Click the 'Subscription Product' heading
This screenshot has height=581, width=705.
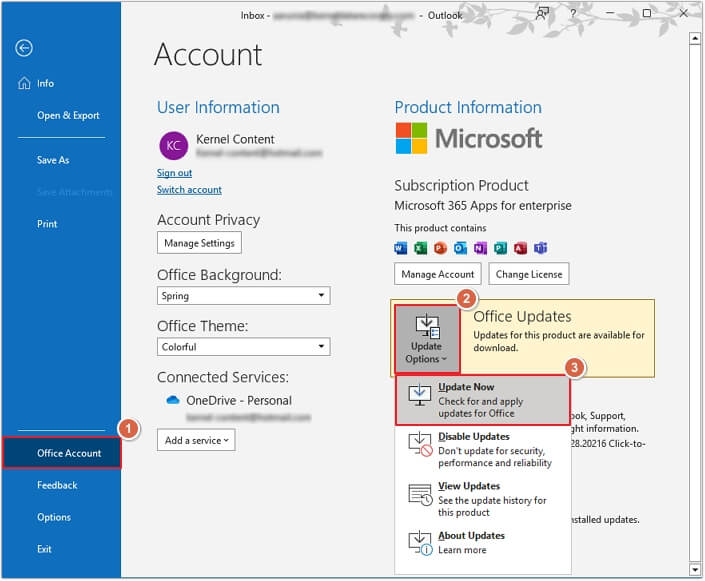tap(461, 185)
